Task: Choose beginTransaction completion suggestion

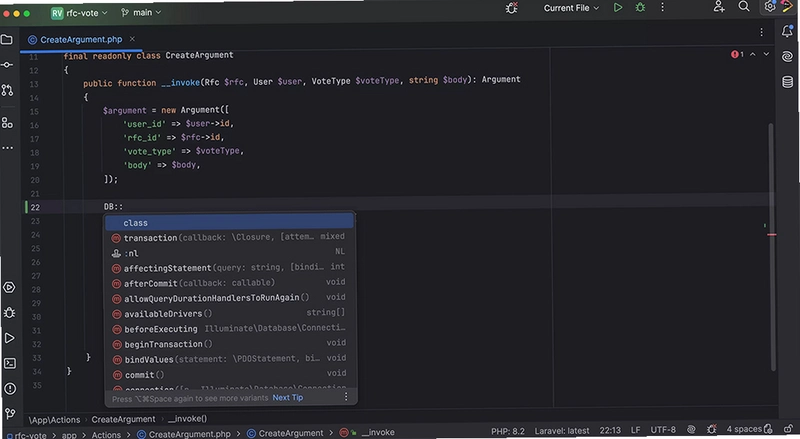Action: [229, 344]
